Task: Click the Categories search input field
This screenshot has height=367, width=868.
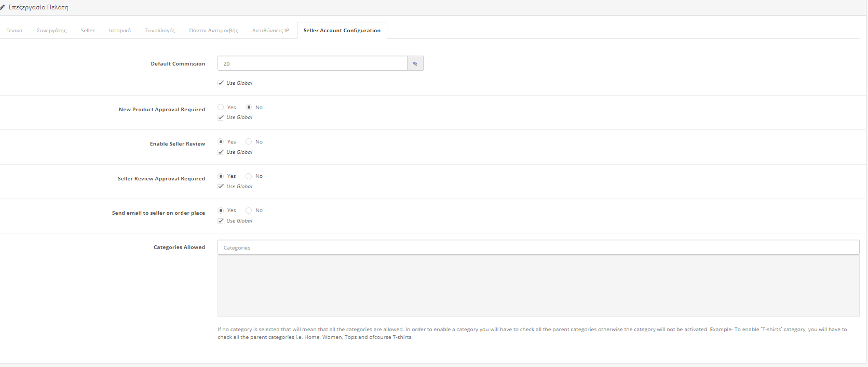Action: pos(538,247)
